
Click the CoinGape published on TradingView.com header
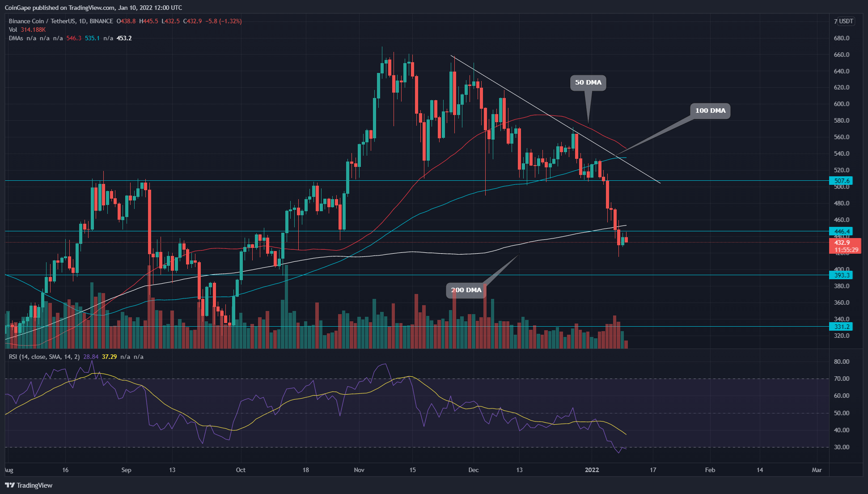click(x=93, y=8)
